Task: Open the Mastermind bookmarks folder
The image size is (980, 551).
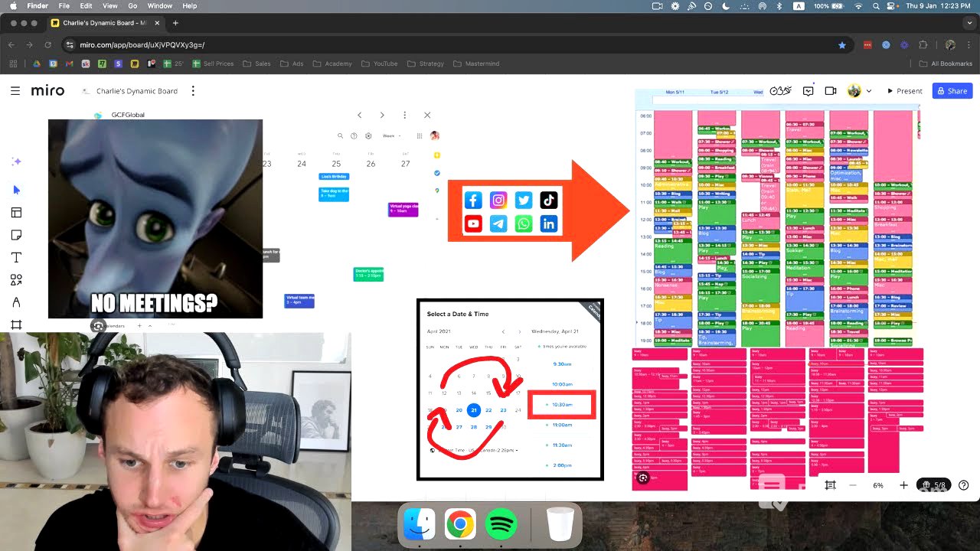Action: point(476,64)
